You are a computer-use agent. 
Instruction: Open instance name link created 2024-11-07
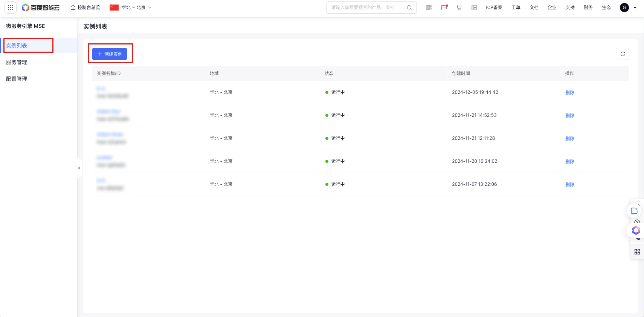pos(101,181)
